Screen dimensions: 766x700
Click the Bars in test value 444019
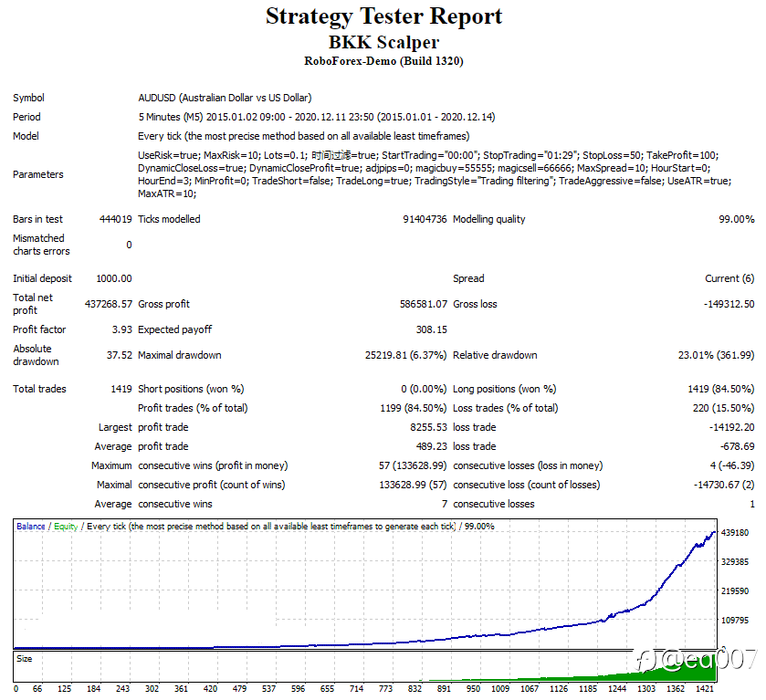point(115,219)
